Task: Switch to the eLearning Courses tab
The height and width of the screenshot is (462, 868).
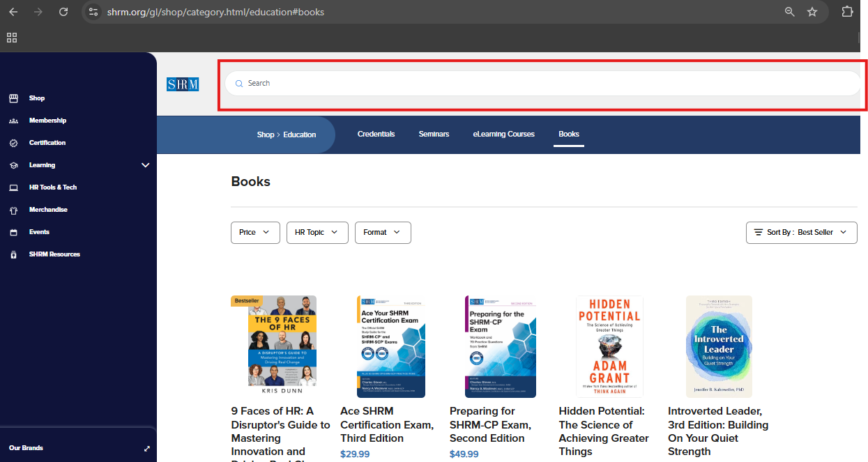Action: pos(503,134)
